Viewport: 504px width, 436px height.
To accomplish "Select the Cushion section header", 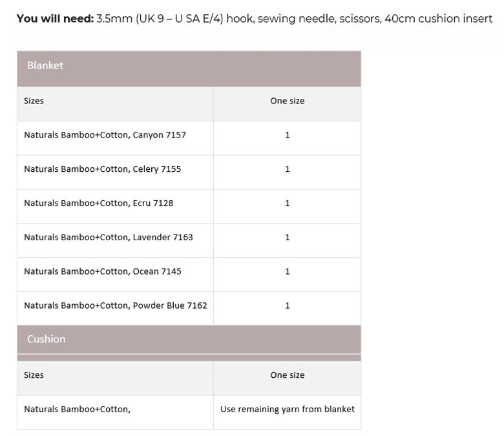I will click(47, 339).
